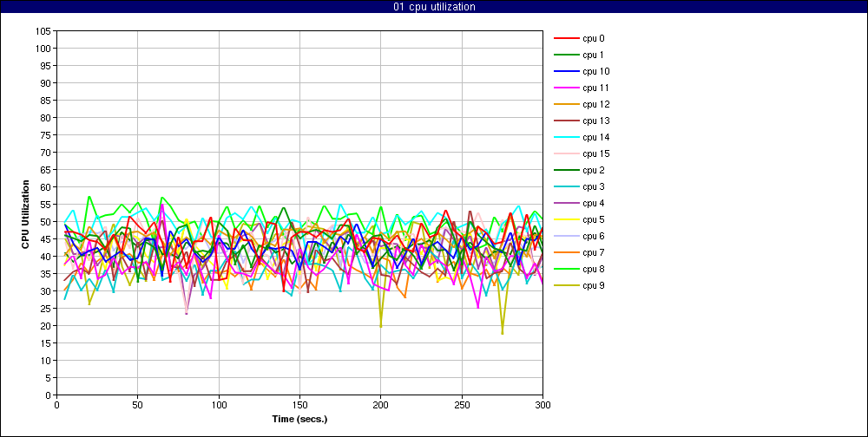Click the cpu 9 lowest dip near 275 seconds

502,334
